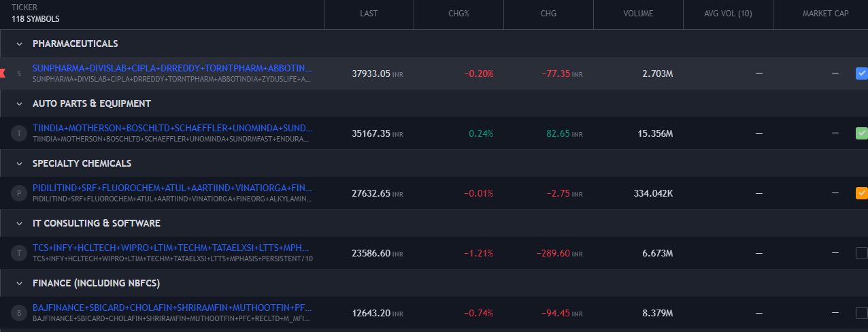Sort by the AVG VOL (10) header
This screenshot has height=332, width=868.
(728, 14)
